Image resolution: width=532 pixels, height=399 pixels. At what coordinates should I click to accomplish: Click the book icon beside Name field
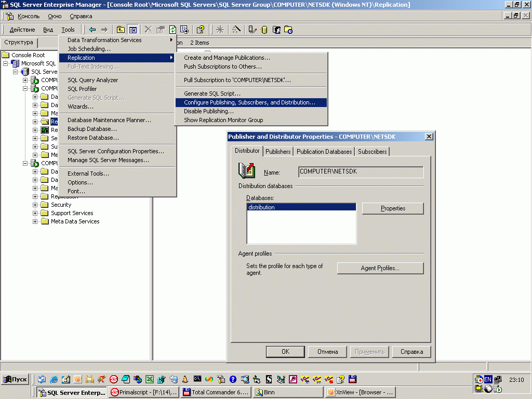pos(247,170)
